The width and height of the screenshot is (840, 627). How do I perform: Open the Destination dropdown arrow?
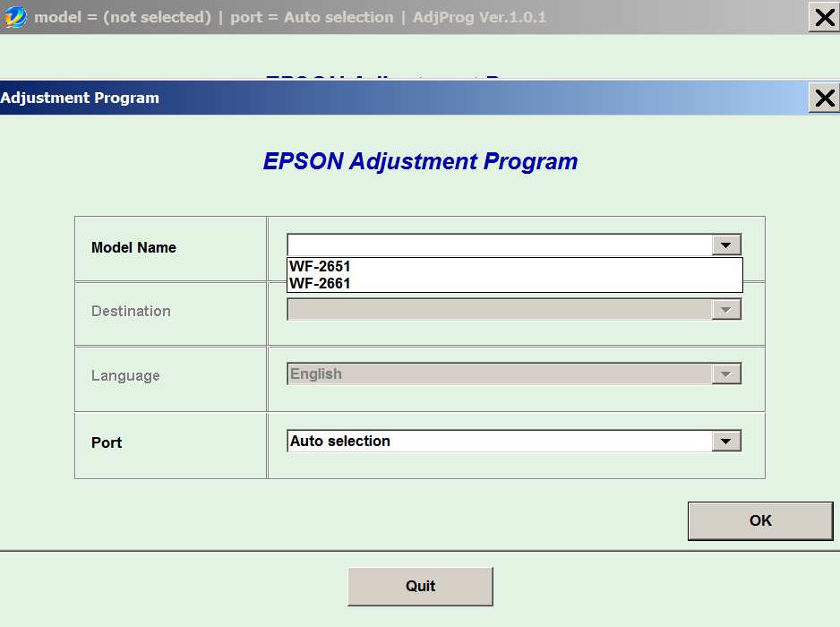click(x=725, y=310)
